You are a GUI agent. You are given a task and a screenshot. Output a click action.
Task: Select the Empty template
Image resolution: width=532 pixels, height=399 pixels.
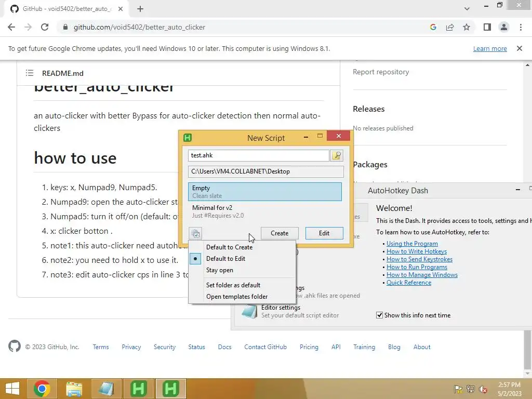click(265, 192)
